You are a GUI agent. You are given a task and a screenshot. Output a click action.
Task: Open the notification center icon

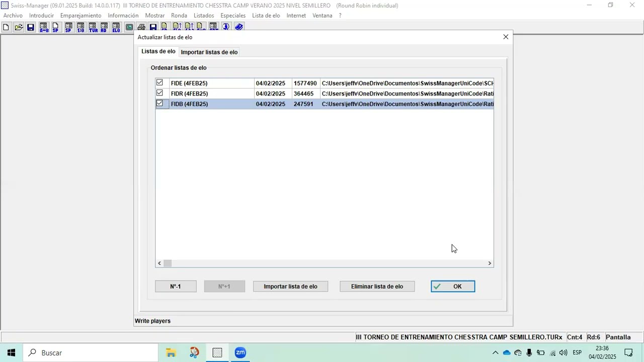tap(628, 353)
